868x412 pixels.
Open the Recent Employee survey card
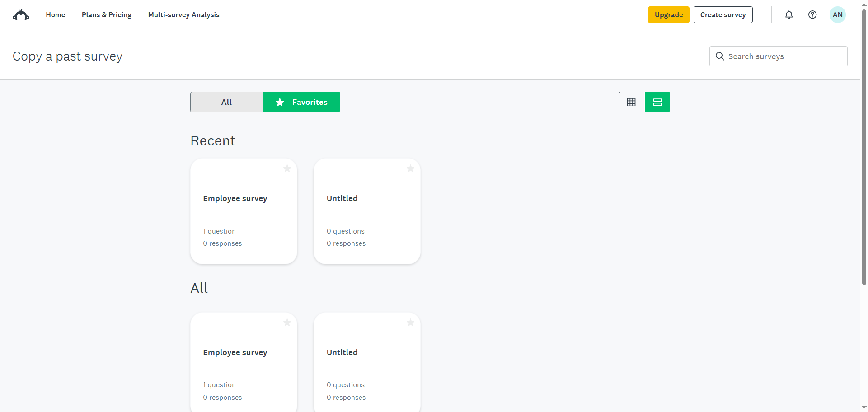(x=244, y=211)
